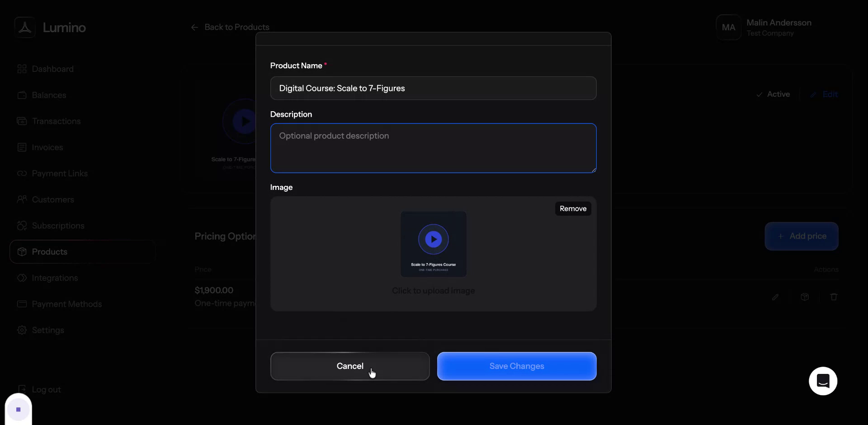The width and height of the screenshot is (868, 425).
Task: Click the Payment Methods card icon
Action: coord(22,304)
